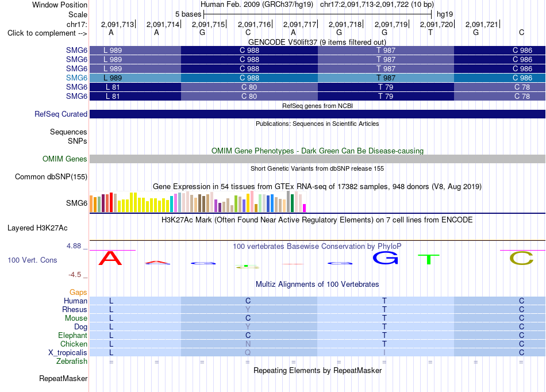The height and width of the screenshot is (392, 546).
Task: Click the Sequences SNPs track label
Action: point(68,136)
